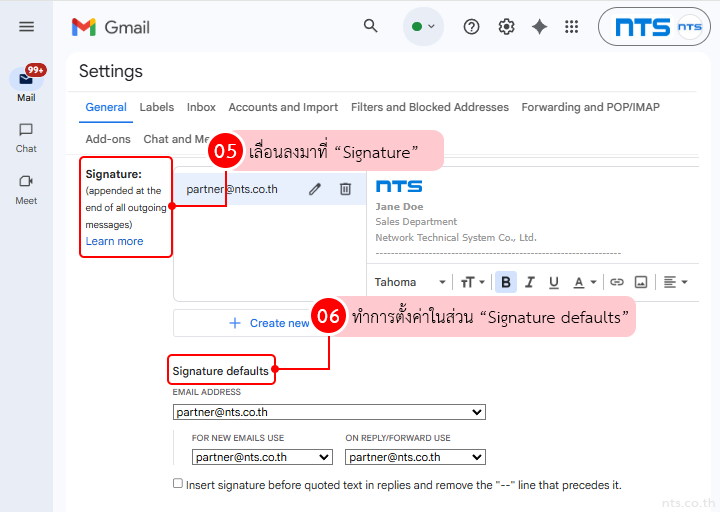Click the Network Technical System Co., Ltd. line

click(x=456, y=237)
